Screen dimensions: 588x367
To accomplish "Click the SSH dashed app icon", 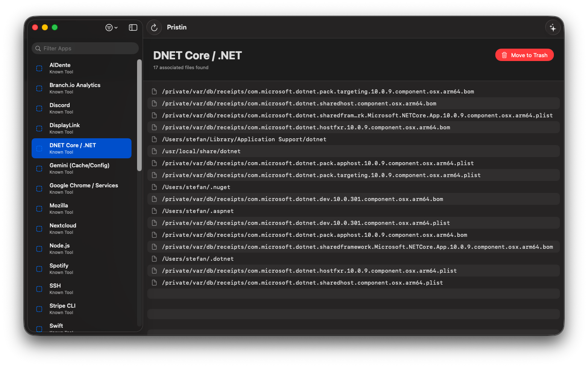I will pos(39,289).
